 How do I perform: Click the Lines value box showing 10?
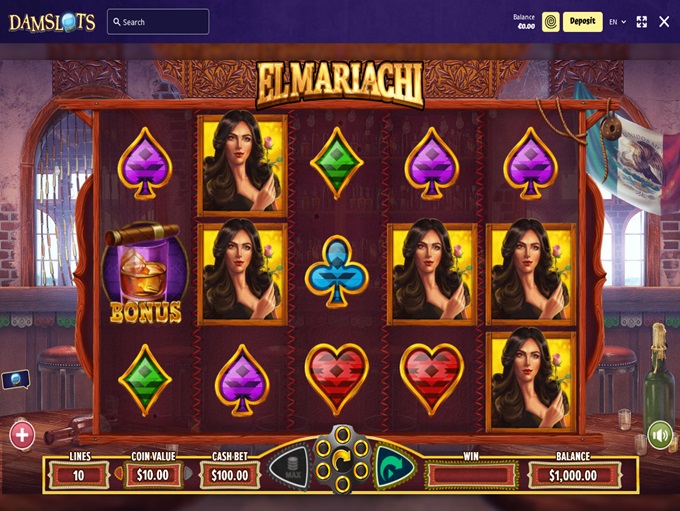(x=78, y=475)
